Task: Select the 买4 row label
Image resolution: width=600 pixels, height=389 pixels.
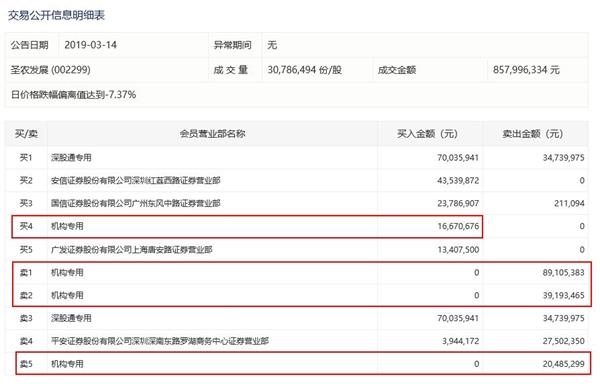Action: pos(26,226)
